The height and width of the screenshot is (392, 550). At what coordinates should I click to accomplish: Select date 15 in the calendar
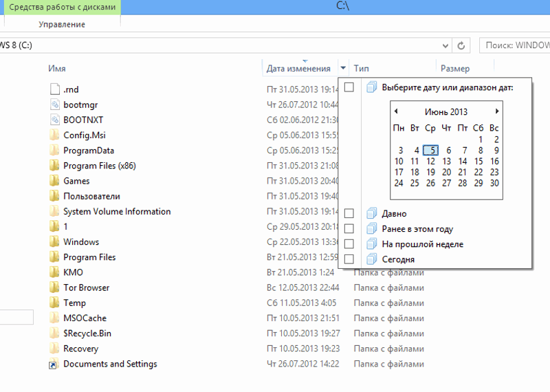point(479,162)
